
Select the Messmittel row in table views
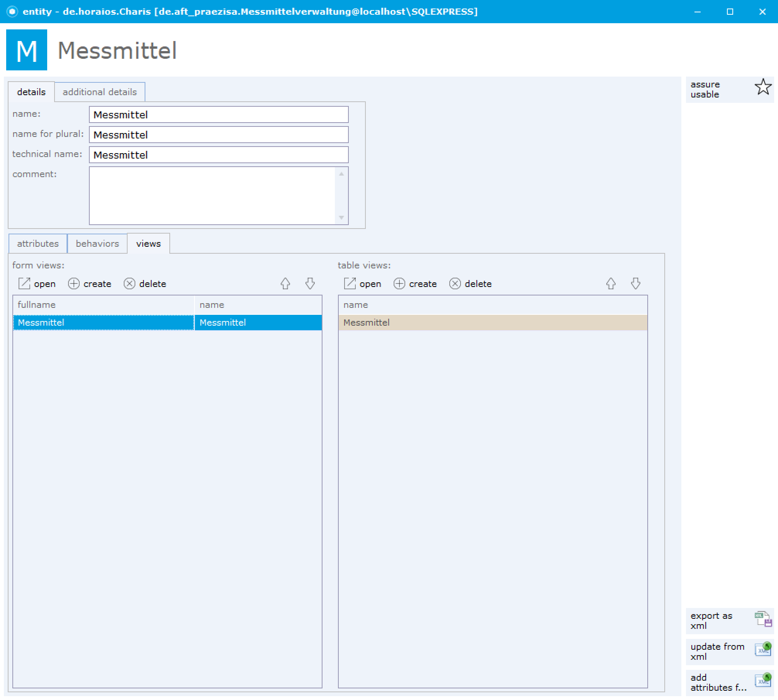tap(493, 323)
